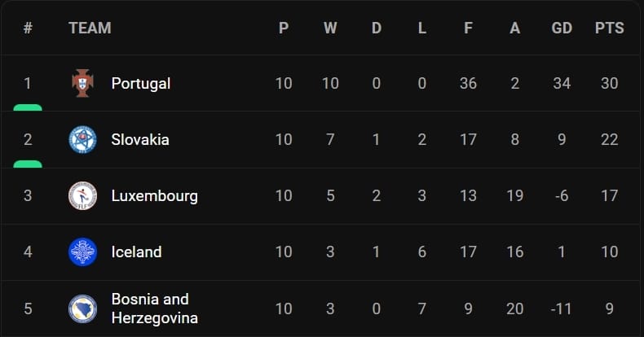Click the Iceland team crest icon
Image resolution: width=644 pixels, height=337 pixels.
tap(82, 252)
